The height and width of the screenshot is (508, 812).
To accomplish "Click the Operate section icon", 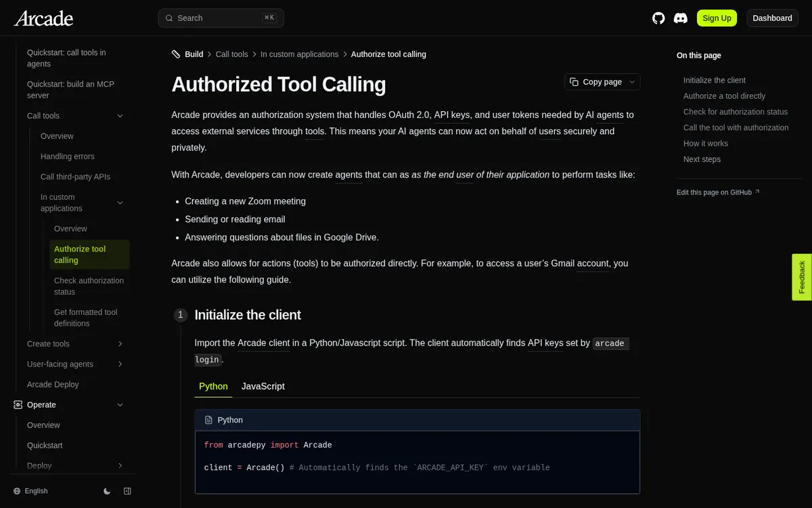I will (18, 404).
